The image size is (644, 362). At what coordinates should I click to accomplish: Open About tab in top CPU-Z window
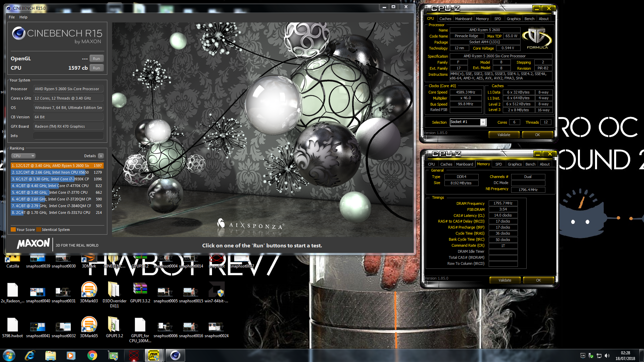coord(544,19)
